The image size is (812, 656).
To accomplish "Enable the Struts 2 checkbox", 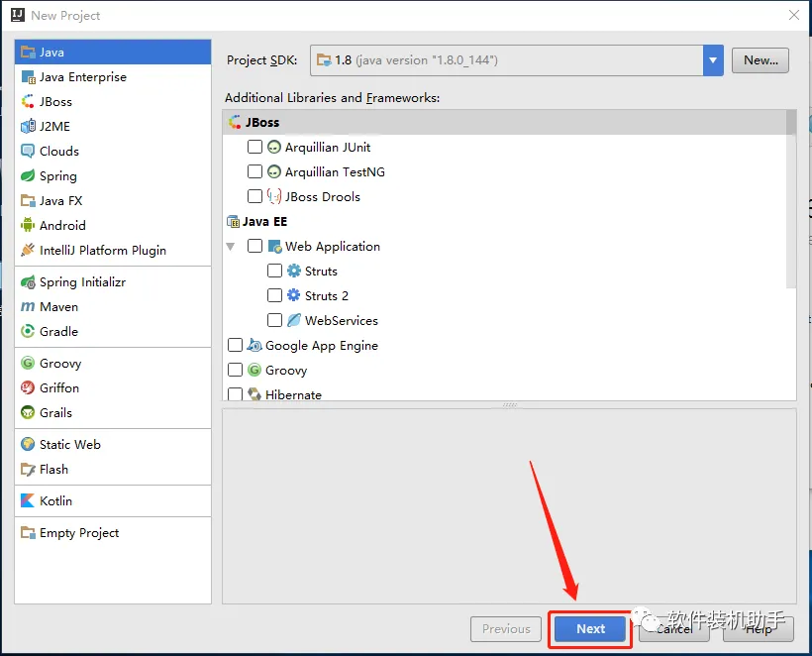I will [x=274, y=295].
